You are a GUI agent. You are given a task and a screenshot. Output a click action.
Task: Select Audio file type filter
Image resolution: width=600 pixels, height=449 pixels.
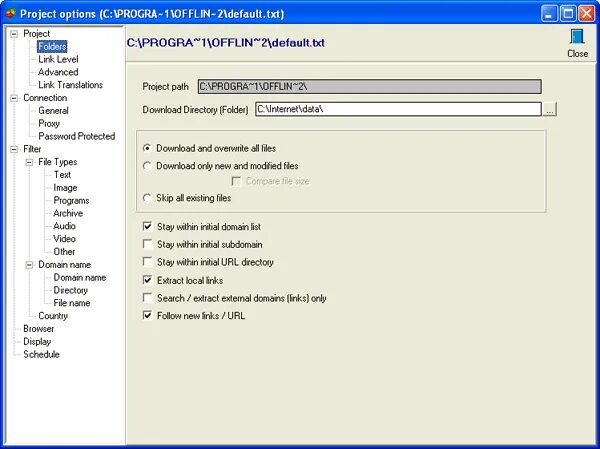(x=64, y=226)
